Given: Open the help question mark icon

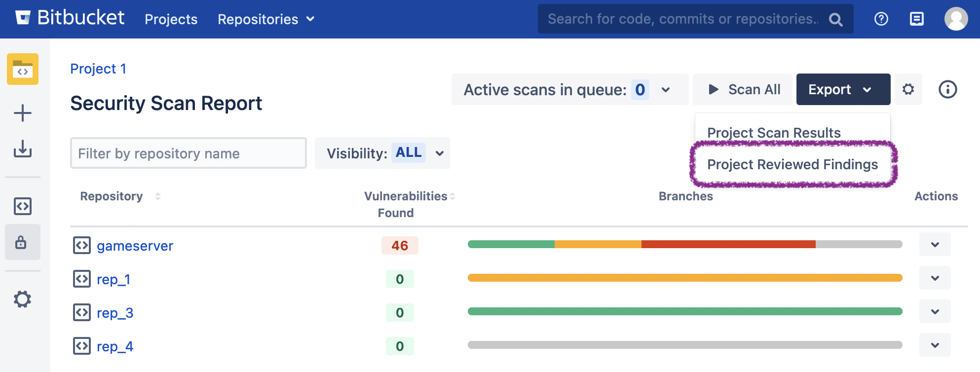Looking at the screenshot, I should (x=881, y=19).
